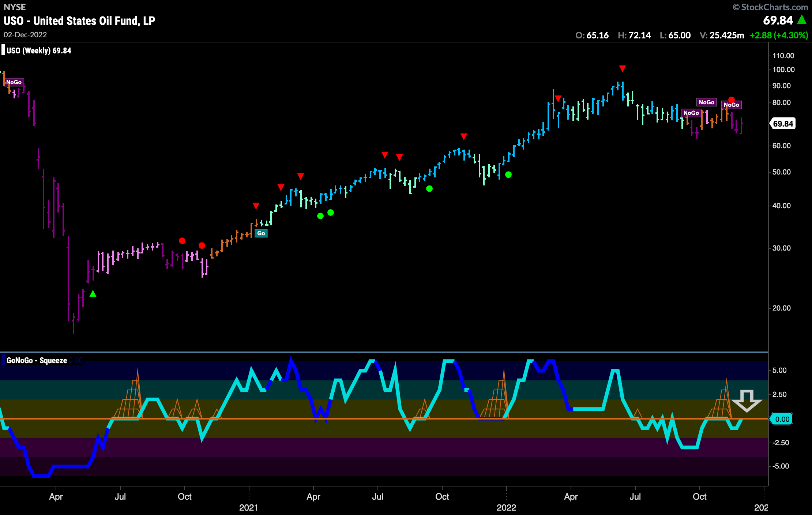Viewport: 812px width, 515px height.
Task: Click the 110.00 price axis label
Action: (783, 56)
